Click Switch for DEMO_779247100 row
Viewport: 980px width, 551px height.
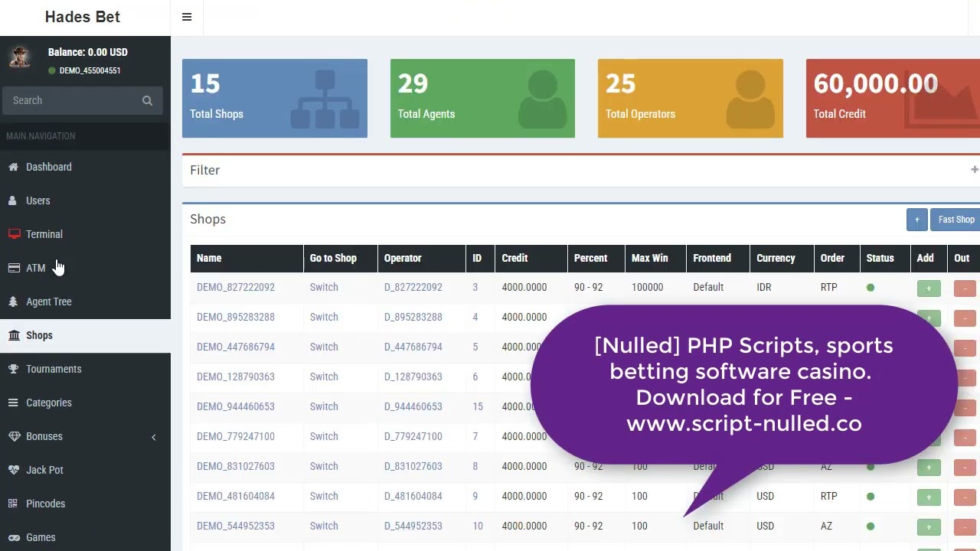tap(324, 436)
